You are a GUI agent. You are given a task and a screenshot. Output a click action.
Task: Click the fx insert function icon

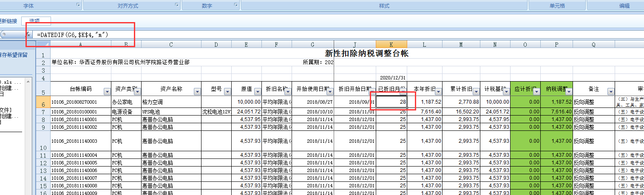(28, 34)
